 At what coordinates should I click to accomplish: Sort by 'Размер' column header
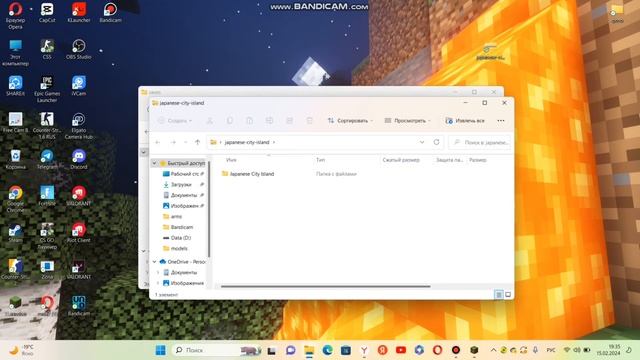coord(478,160)
